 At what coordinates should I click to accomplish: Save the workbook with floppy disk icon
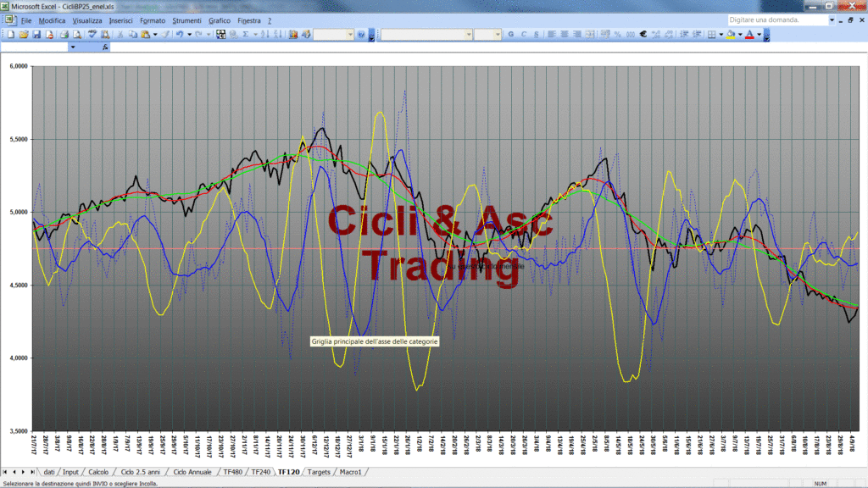36,34
